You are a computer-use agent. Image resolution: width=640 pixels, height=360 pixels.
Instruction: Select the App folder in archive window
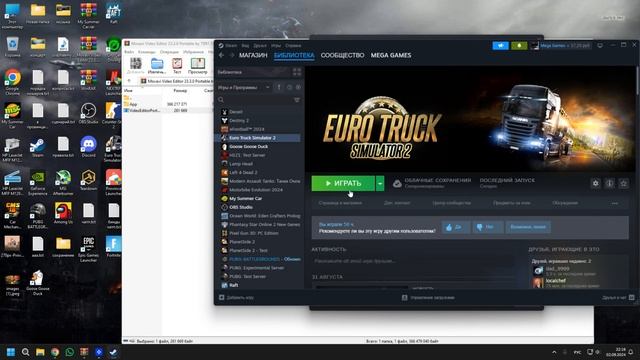coord(133,104)
